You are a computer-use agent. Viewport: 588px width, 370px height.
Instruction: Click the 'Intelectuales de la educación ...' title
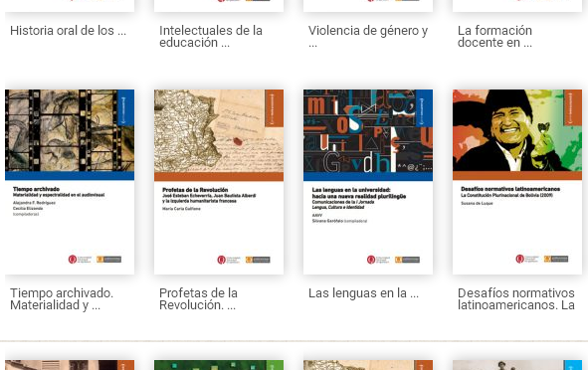click(x=211, y=37)
